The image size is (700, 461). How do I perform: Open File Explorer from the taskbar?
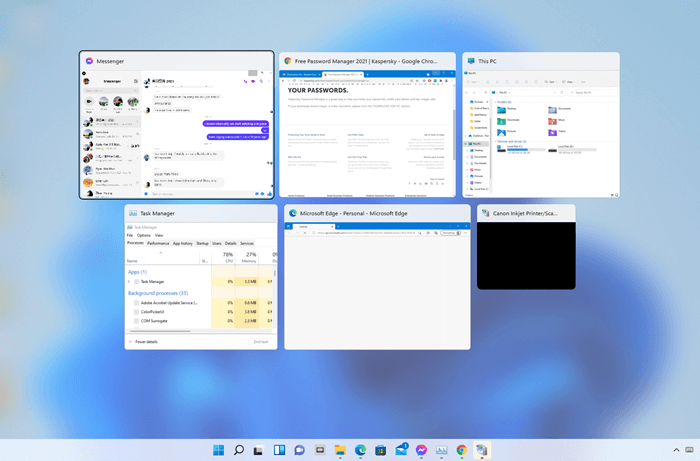[x=340, y=450]
